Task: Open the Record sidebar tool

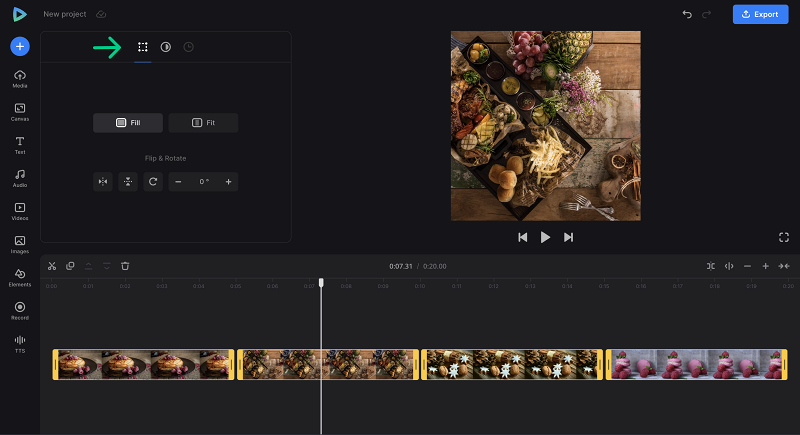Action: [x=20, y=311]
